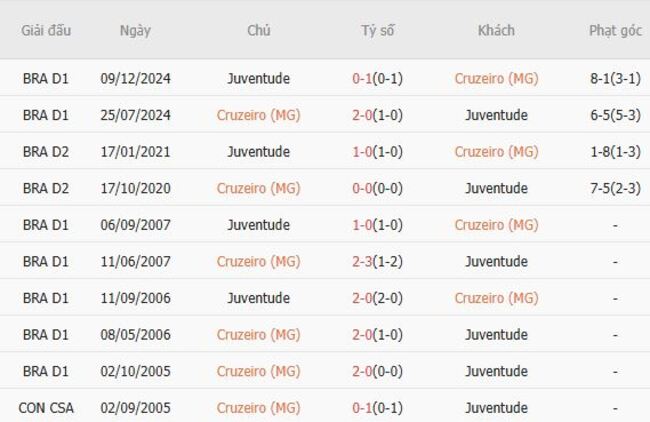Select the BRA D2 label for 17/01/2021
The width and height of the screenshot is (650, 422).
click(x=46, y=152)
